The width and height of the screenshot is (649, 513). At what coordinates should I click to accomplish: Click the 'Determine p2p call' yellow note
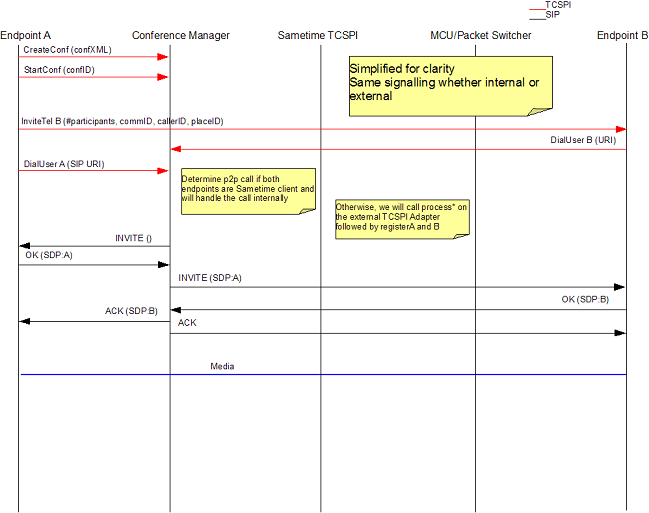[248, 191]
